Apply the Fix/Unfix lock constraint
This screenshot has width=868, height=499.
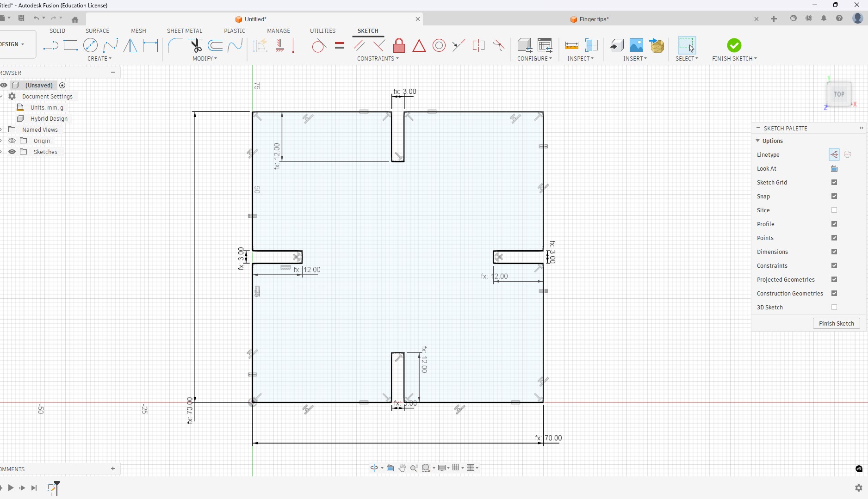(x=399, y=45)
